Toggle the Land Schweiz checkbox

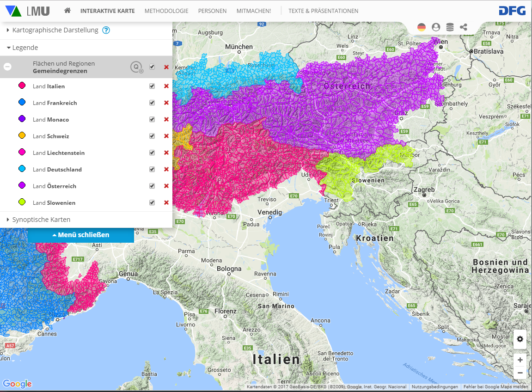pyautogui.click(x=152, y=136)
